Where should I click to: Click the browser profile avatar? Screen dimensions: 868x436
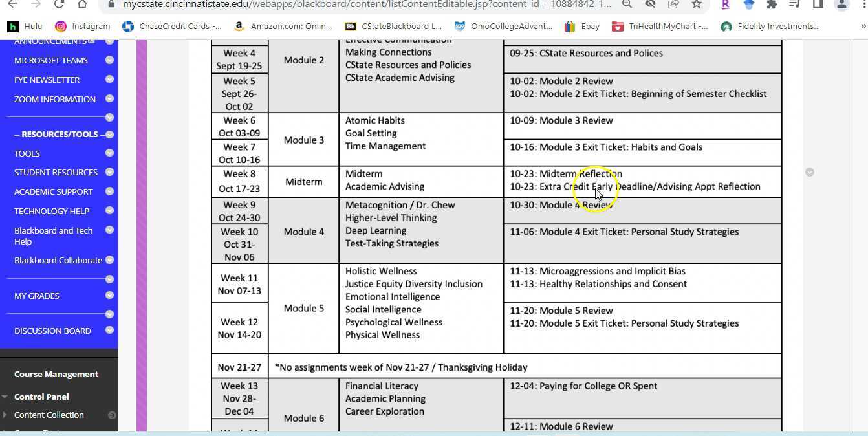[841, 5]
